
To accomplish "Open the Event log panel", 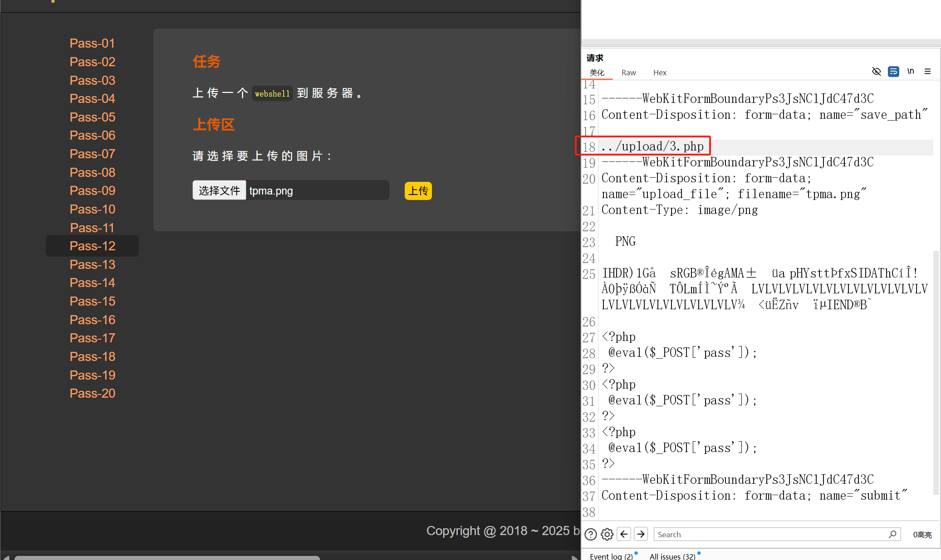I will coord(611,556).
